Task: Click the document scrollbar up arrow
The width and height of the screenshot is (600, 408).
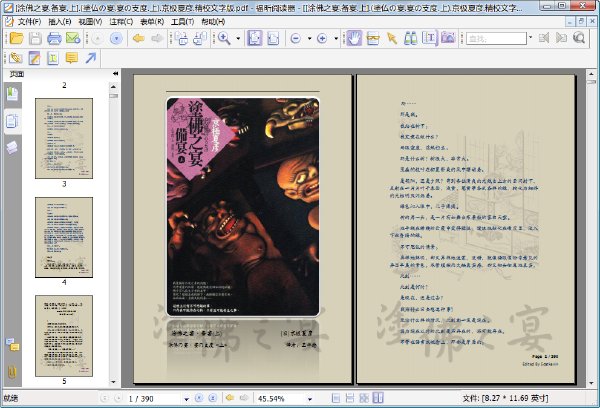Action: click(592, 73)
